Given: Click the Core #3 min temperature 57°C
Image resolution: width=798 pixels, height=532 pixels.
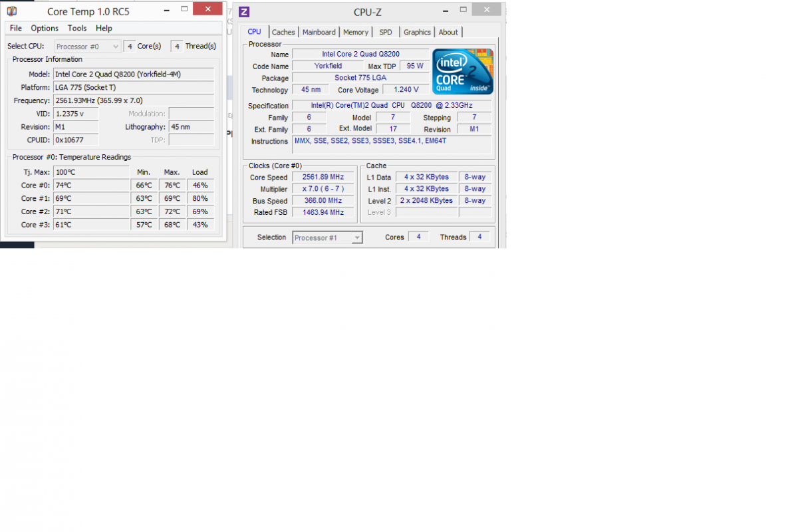Looking at the screenshot, I should coord(144,225).
